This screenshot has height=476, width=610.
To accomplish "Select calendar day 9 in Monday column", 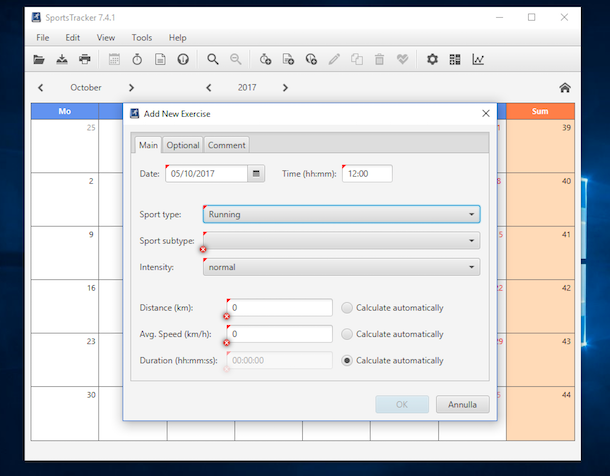I will (x=65, y=253).
